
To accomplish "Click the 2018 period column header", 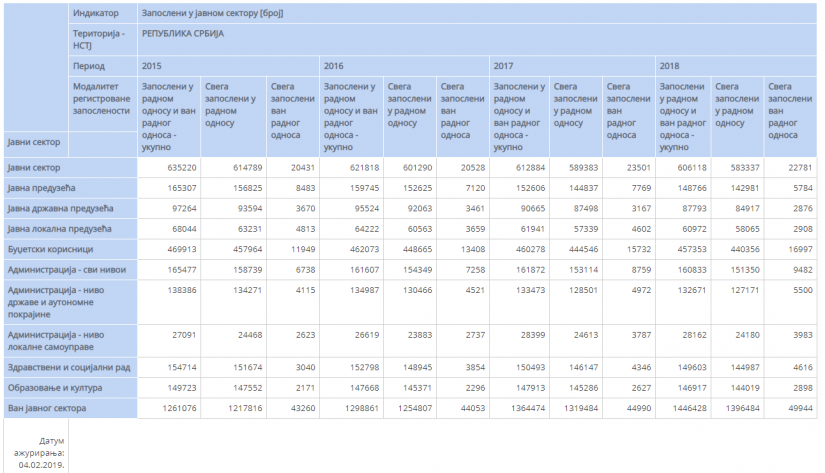I will click(670, 65).
